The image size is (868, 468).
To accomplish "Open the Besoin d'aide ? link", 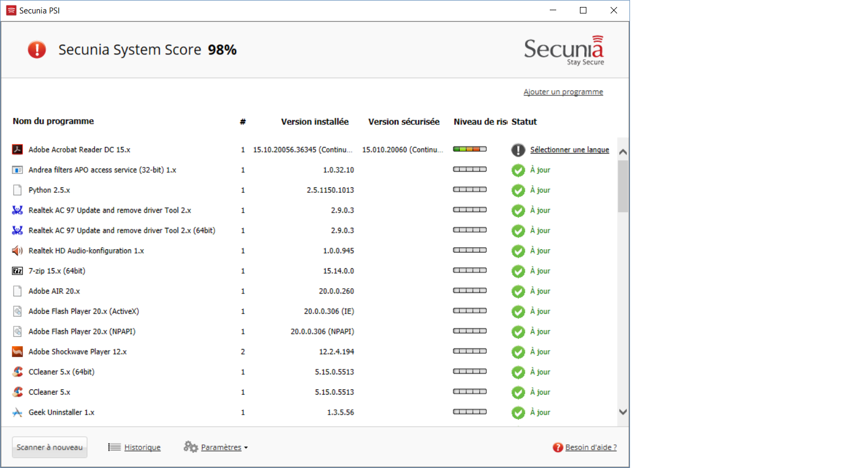I will 591,448.
